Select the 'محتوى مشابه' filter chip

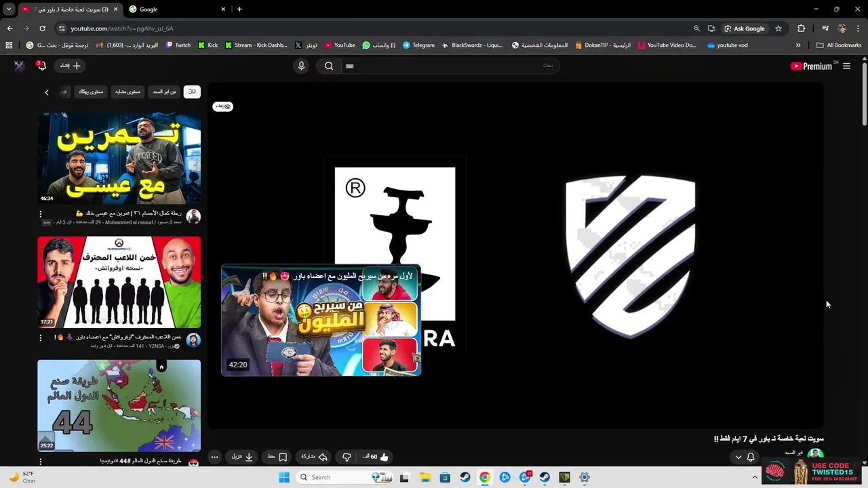(x=127, y=91)
